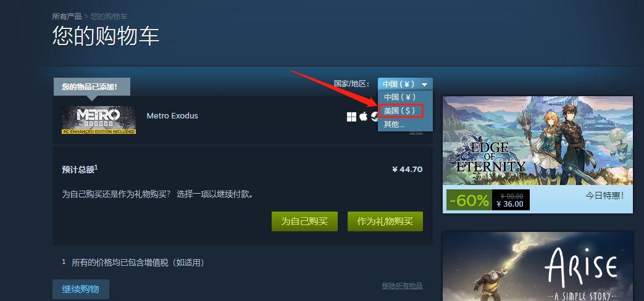Click the -60% discount badge
Screen dimensions: 644x301
coord(469,200)
